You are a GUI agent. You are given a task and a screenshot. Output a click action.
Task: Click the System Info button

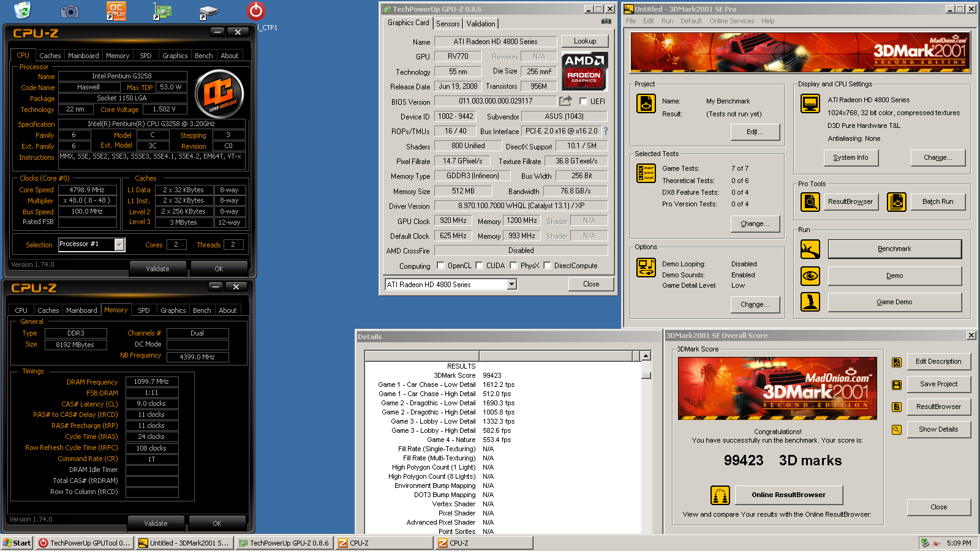click(x=850, y=157)
